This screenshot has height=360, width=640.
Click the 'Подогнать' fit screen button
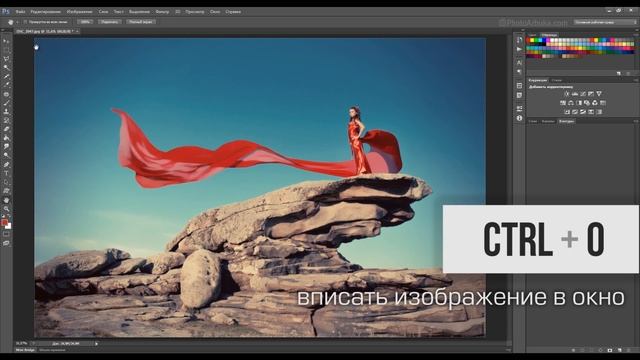(109, 22)
